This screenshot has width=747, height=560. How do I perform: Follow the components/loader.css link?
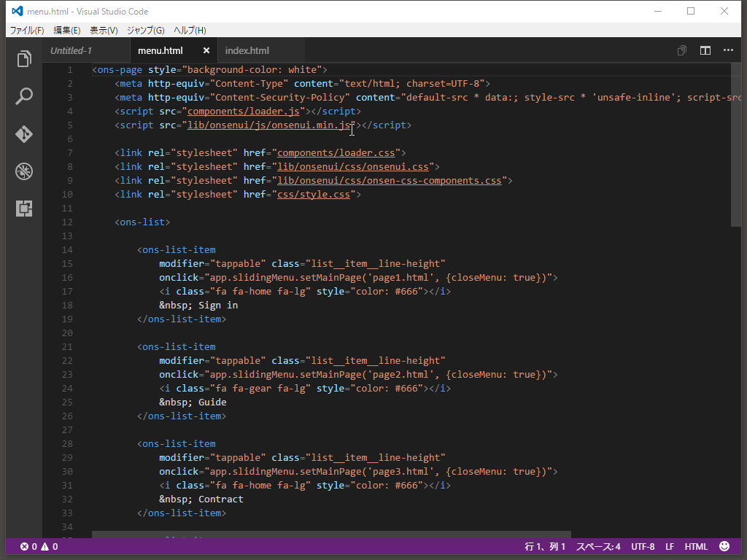[x=336, y=152]
